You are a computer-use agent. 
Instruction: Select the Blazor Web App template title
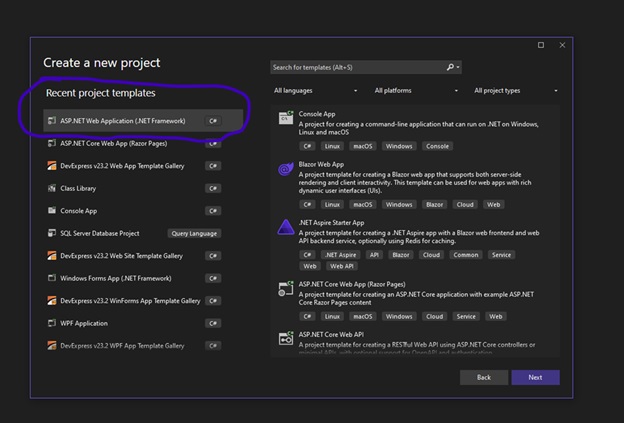(x=321, y=164)
